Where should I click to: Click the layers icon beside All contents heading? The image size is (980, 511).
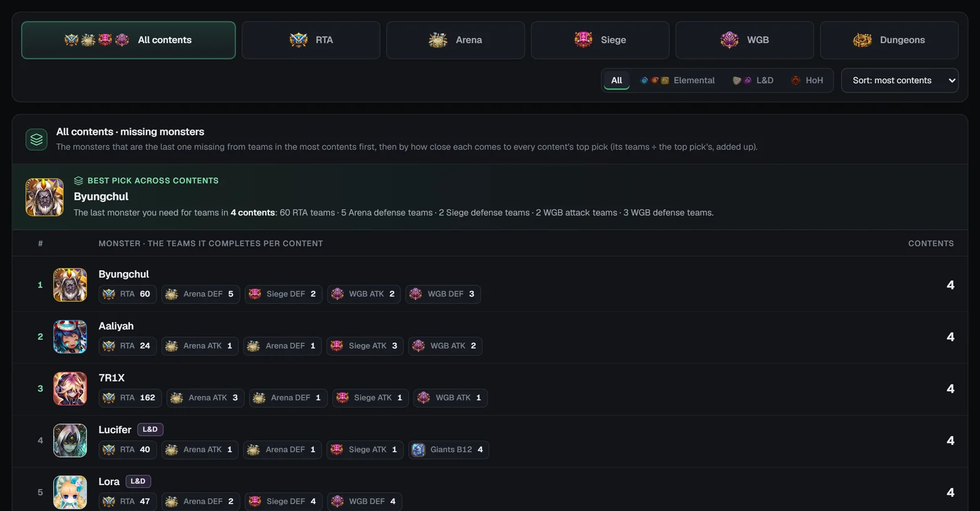click(36, 139)
